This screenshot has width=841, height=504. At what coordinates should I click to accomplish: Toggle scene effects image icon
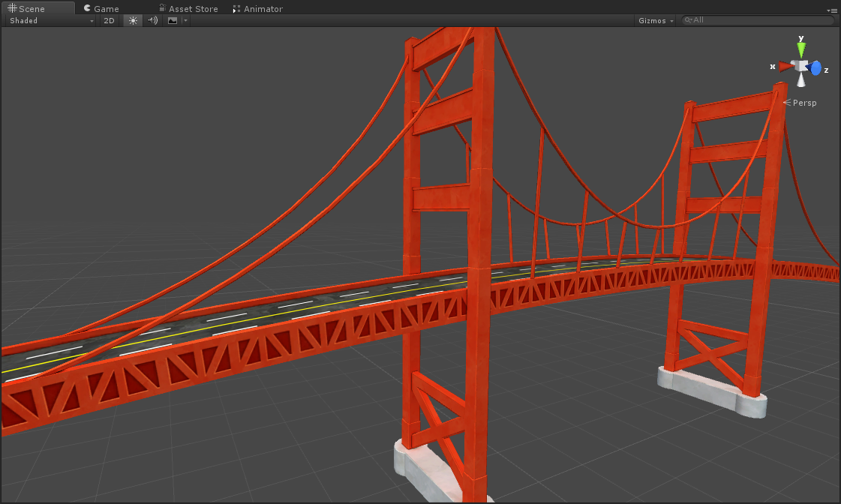click(x=173, y=20)
